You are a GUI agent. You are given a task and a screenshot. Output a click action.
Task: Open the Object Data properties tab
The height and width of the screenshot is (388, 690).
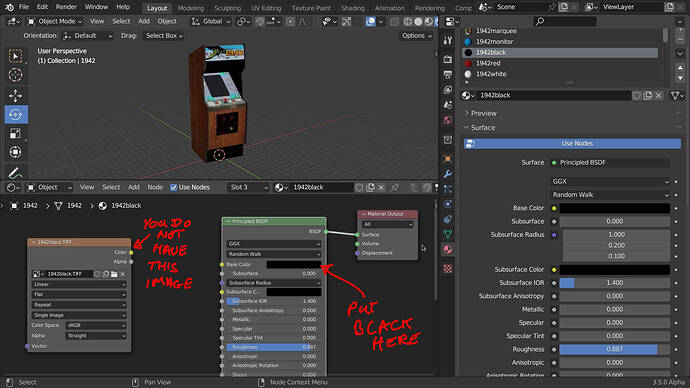coord(448,234)
